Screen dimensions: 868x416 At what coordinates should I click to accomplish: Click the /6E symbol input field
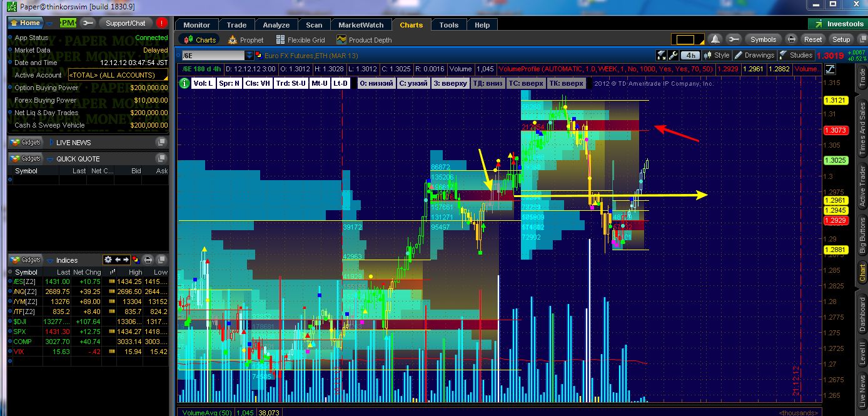pos(213,55)
